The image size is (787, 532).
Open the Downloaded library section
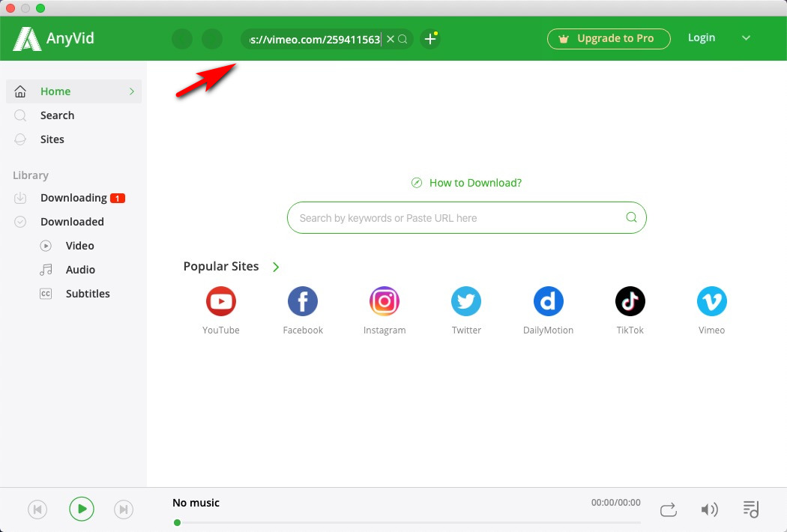[73, 222]
